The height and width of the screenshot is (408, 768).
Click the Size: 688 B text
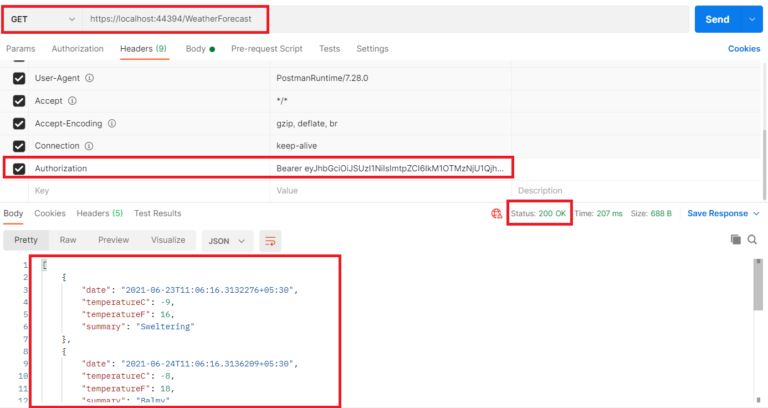pos(651,214)
